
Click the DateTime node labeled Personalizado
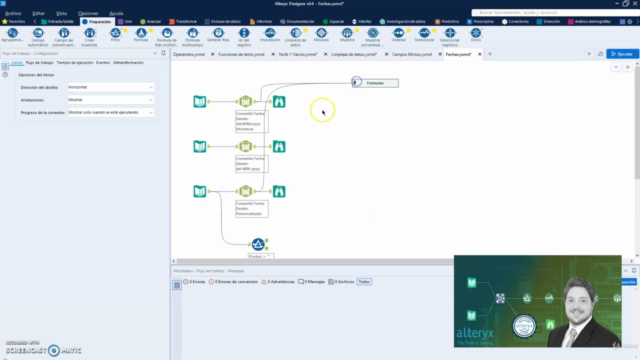pyautogui.click(x=245, y=191)
